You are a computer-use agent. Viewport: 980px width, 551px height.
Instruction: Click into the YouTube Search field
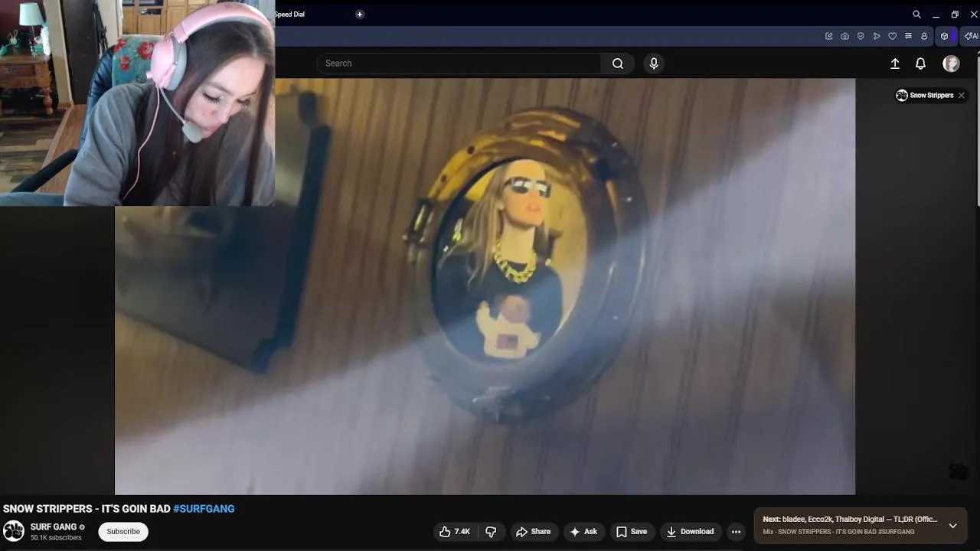pyautogui.click(x=459, y=64)
